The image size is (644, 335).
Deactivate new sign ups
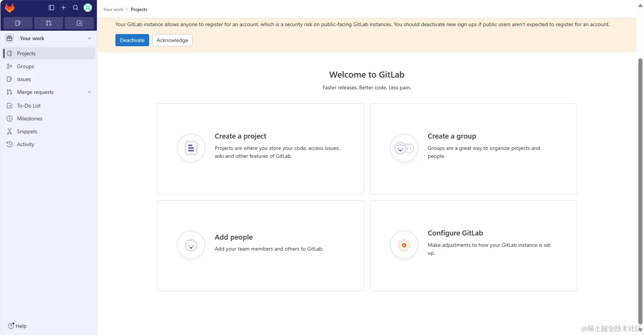pyautogui.click(x=132, y=40)
